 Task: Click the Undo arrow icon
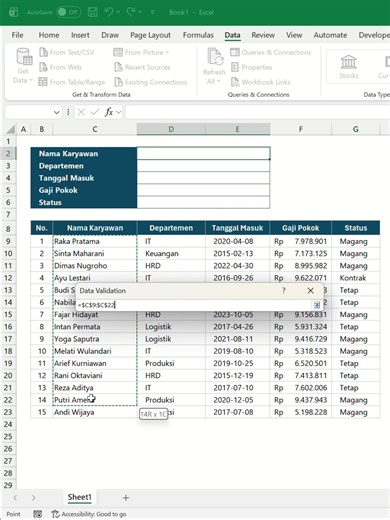[x=109, y=12]
